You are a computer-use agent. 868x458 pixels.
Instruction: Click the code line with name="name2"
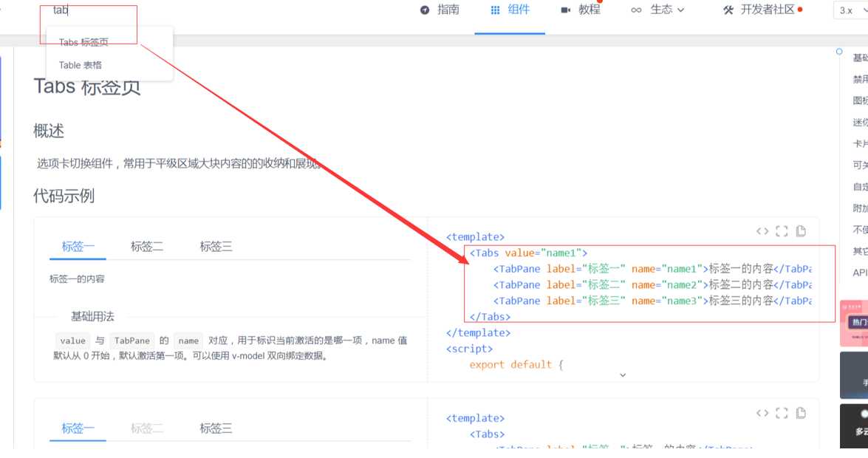[652, 284]
